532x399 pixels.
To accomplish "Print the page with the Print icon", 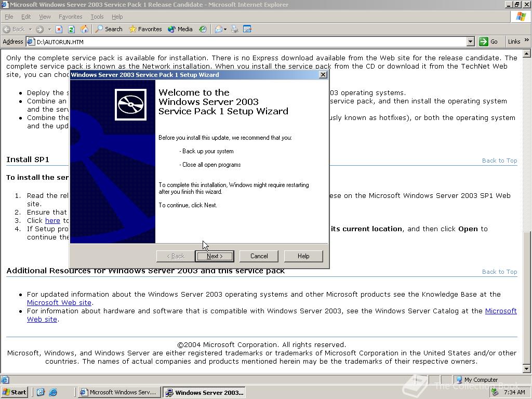I will pyautogui.click(x=234, y=29).
